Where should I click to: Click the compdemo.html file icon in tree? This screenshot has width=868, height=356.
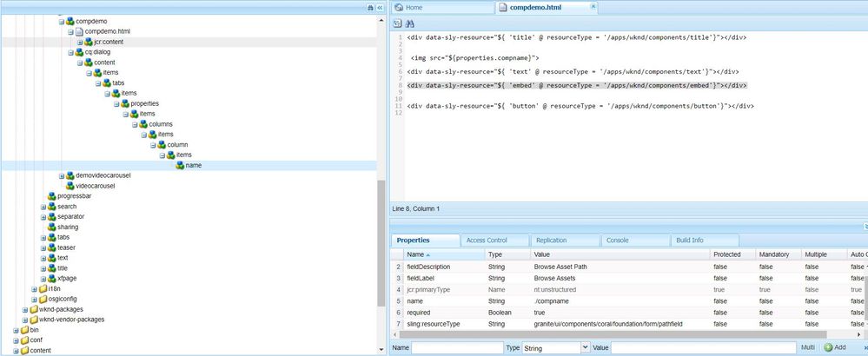77,31
